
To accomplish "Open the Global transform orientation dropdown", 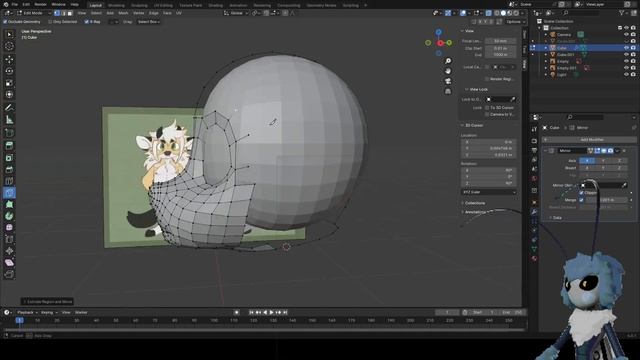I will (x=236, y=13).
